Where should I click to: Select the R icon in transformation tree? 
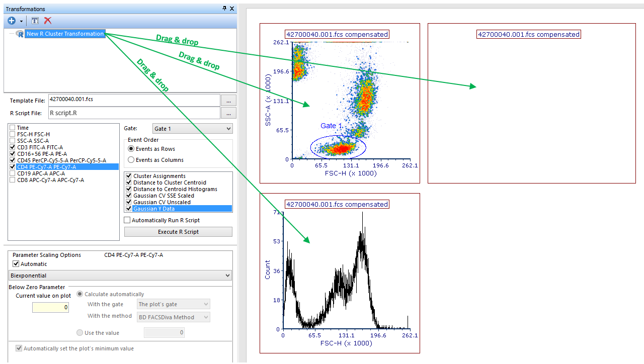(20, 34)
